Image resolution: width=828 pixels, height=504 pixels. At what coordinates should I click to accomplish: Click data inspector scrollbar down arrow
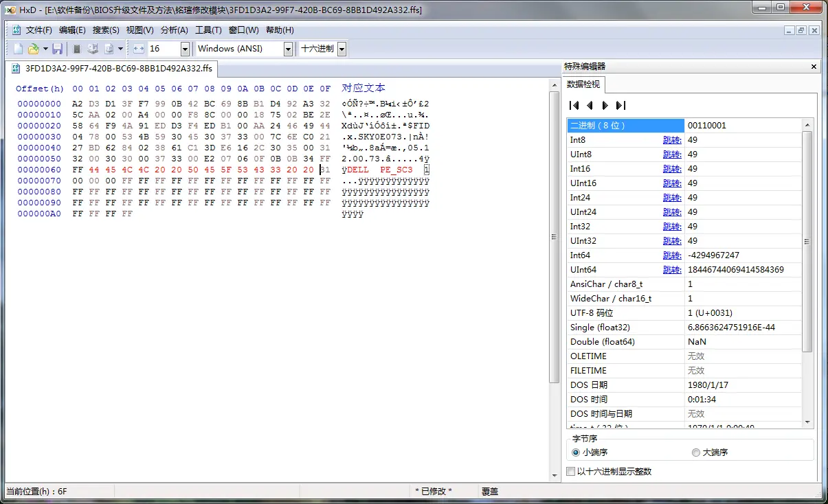(807, 422)
